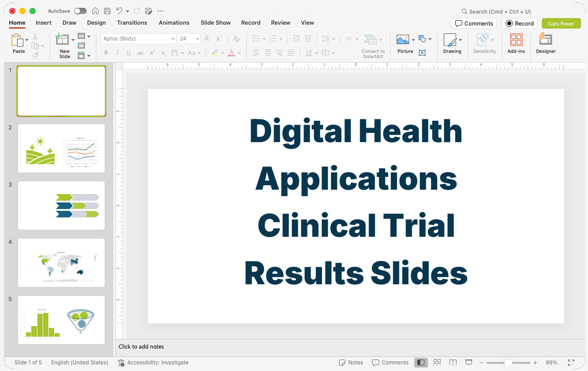Select slide 3 thumbnail with chevron arrows
Image resolution: width=588 pixels, height=371 pixels.
coord(61,206)
